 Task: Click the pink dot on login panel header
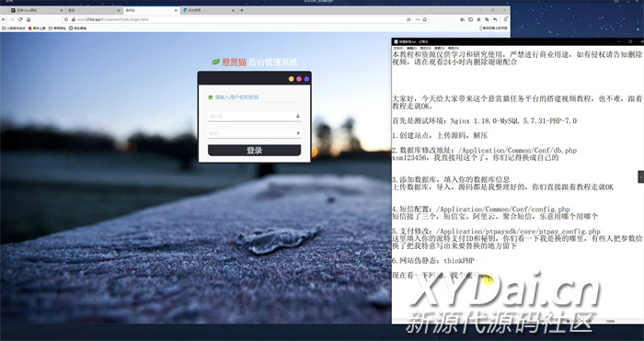(x=299, y=79)
